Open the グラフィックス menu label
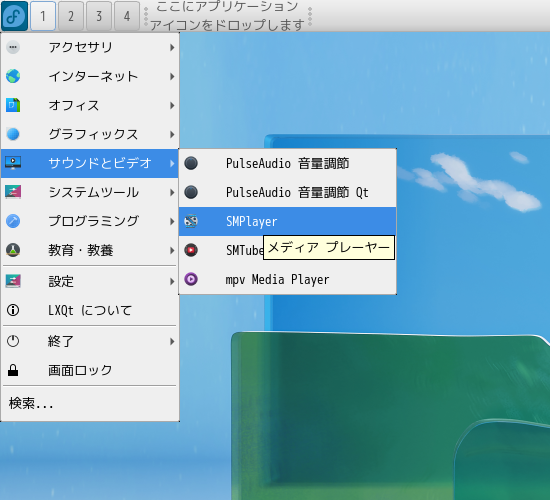Screen dimensions: 550x500 pyautogui.click(x=93, y=134)
